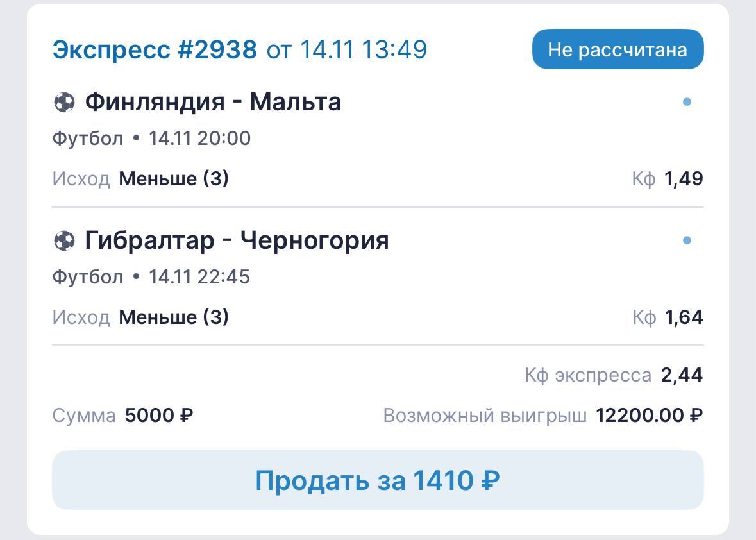Click the Возможный выигрыш 12200.00 ₽ amount

tap(649, 416)
